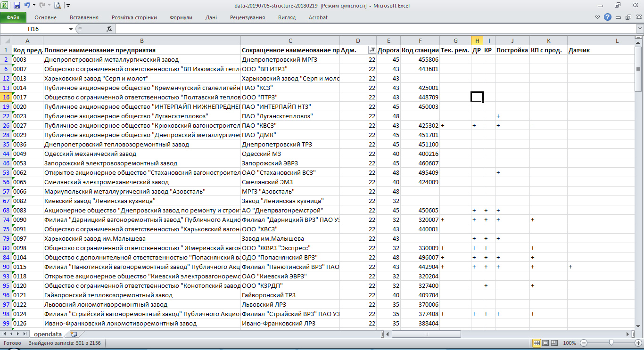Open Print Preview from quick access toolbar

(x=58, y=6)
